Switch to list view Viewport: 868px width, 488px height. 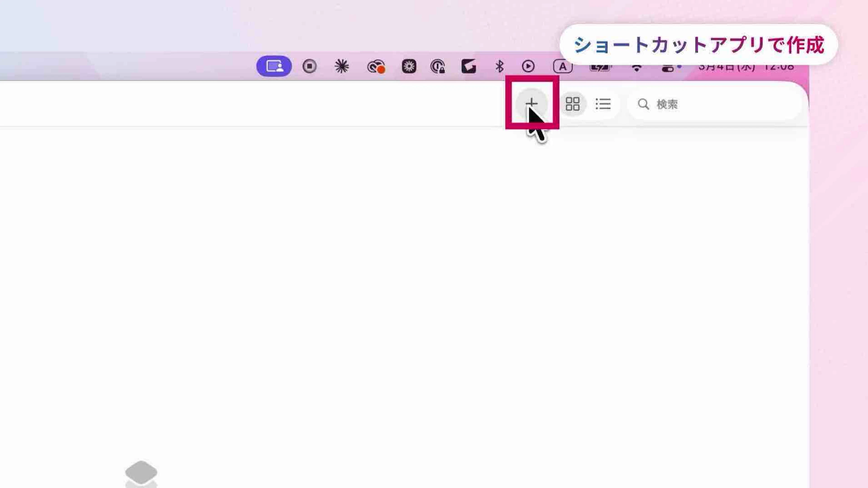(603, 104)
